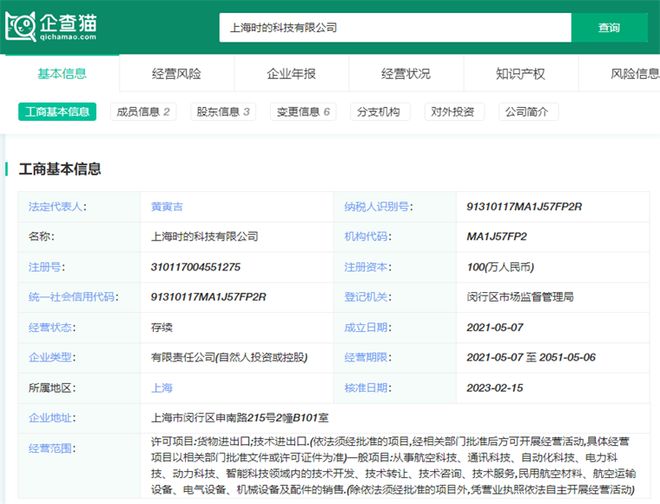
Task: Click the 企查猫 cat logo icon
Action: click(x=20, y=27)
